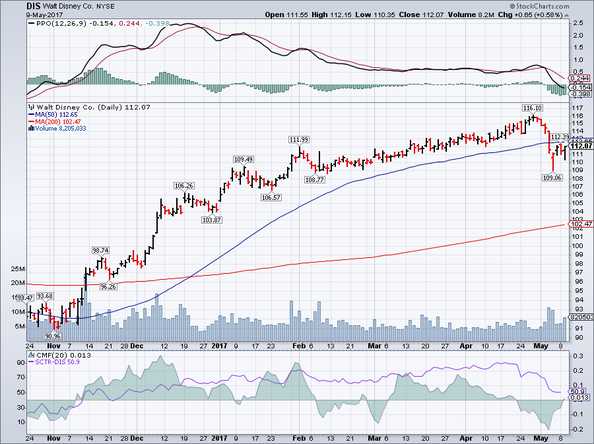Click the 96.26 low price annotation

(x=108, y=287)
